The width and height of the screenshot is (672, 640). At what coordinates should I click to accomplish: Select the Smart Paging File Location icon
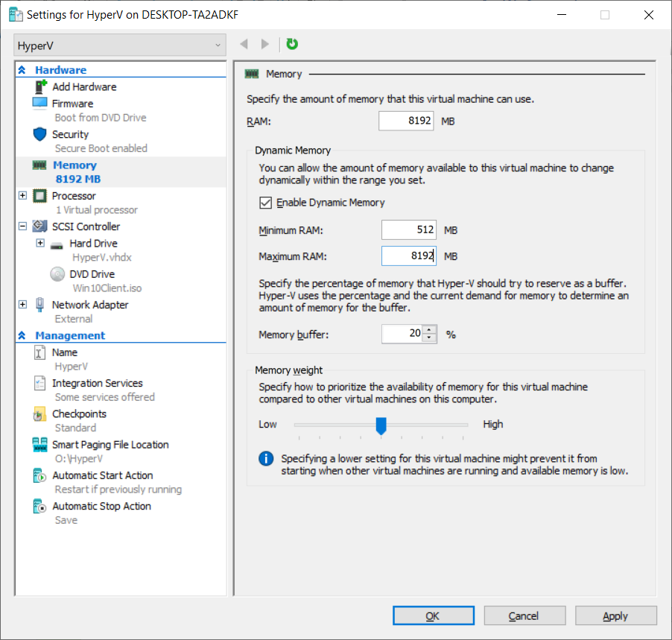tap(40, 445)
